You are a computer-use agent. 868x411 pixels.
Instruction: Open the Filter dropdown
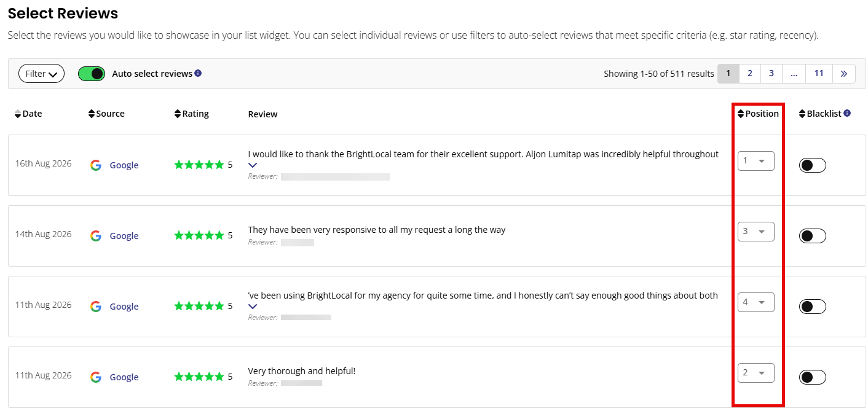(x=41, y=74)
